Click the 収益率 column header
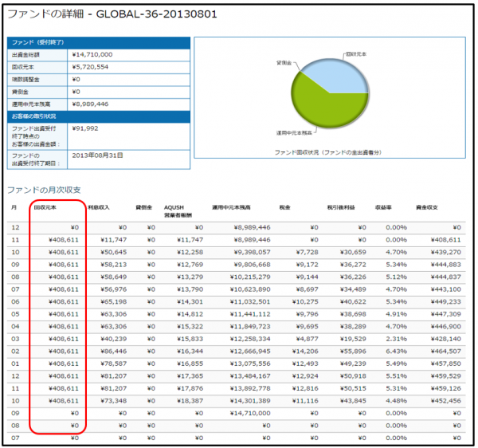 [383, 207]
